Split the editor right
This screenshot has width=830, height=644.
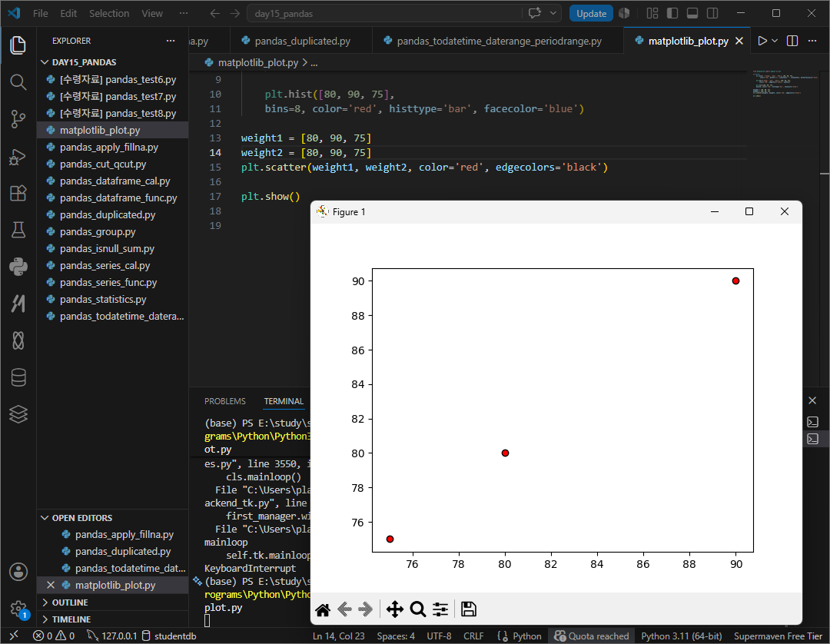(792, 41)
